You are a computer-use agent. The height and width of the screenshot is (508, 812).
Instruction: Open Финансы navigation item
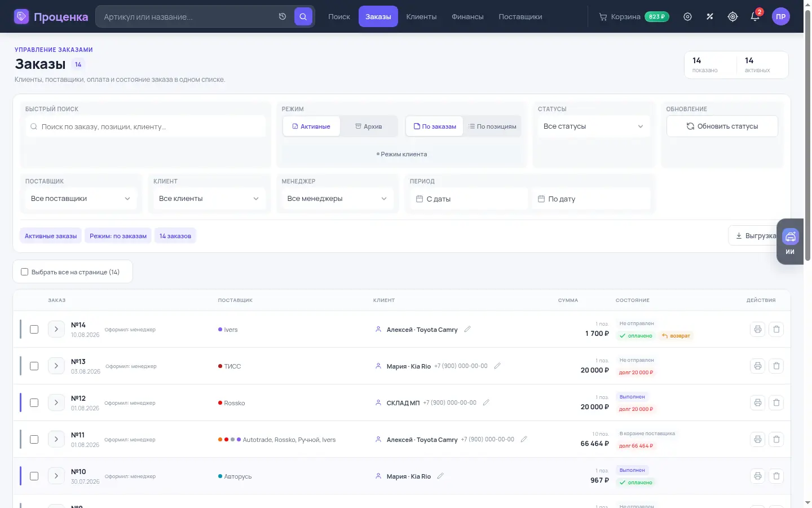[467, 16]
